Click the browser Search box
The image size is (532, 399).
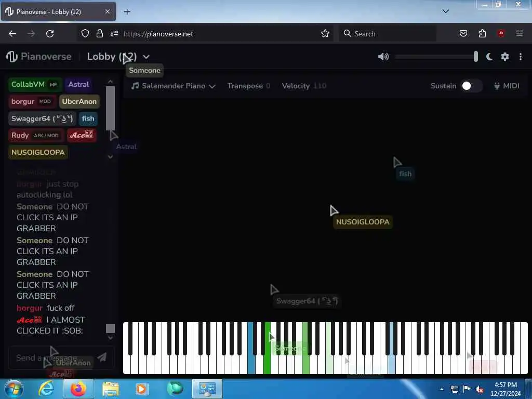[388, 34]
